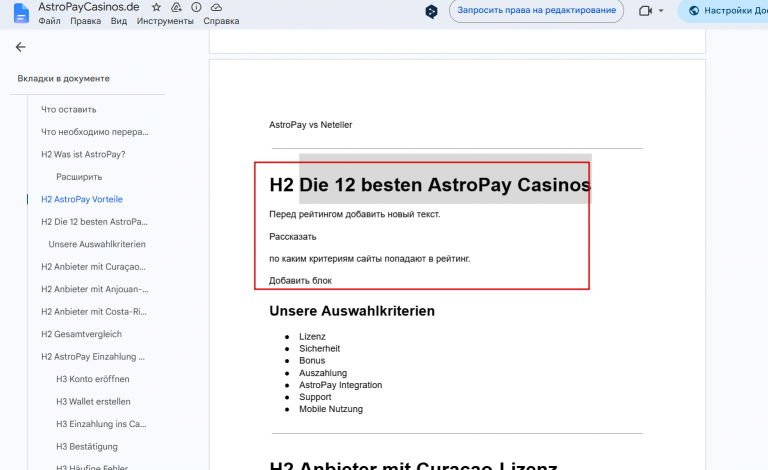
Task: Go to H2 Gesamtvergleich in outline
Action: 81,334
